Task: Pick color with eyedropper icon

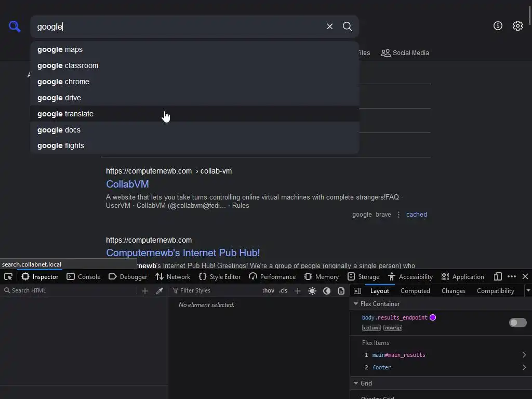Action: (159, 291)
